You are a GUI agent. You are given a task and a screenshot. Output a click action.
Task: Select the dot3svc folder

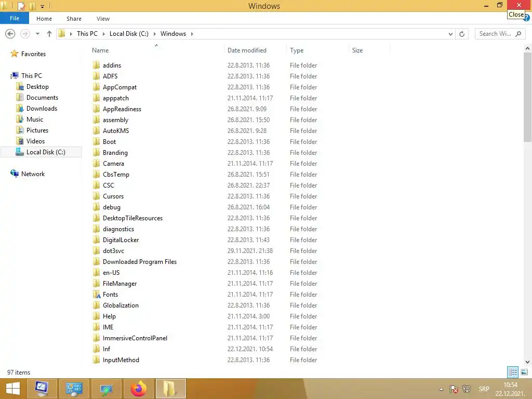[114, 251]
